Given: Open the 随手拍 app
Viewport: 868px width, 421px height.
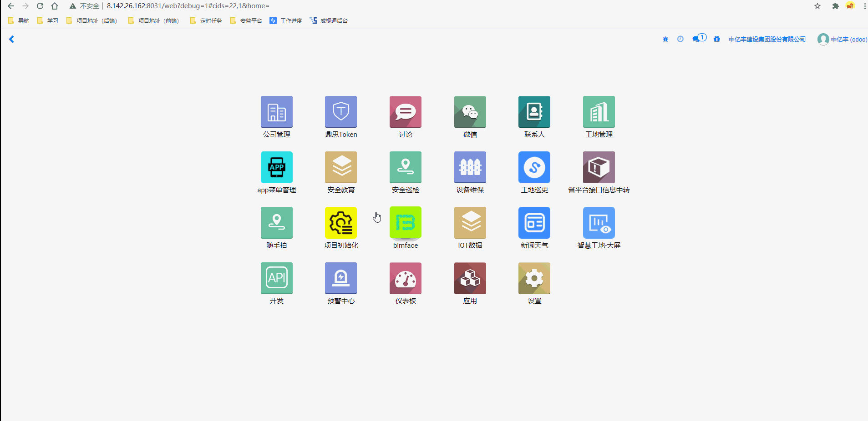Looking at the screenshot, I should [x=276, y=223].
